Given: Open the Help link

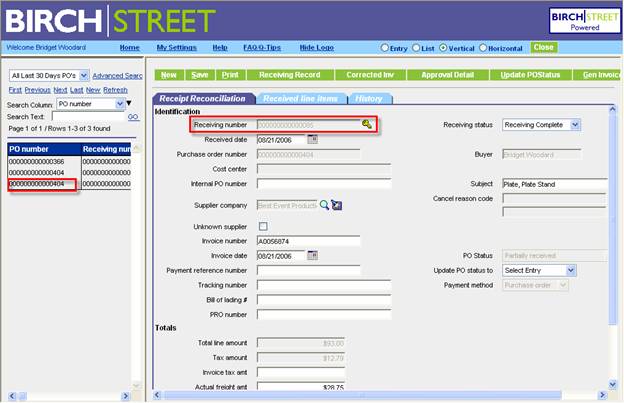Looking at the screenshot, I should (220, 48).
